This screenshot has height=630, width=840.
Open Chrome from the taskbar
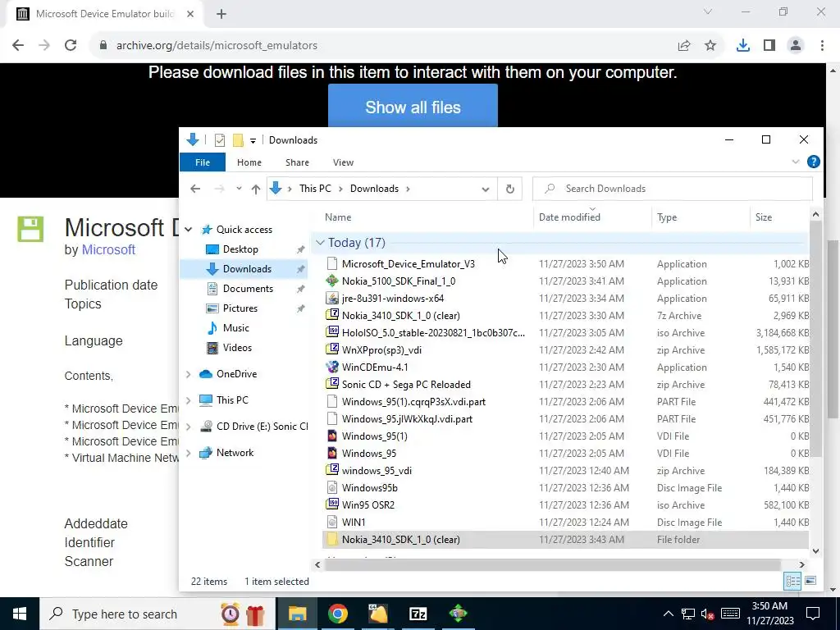point(337,614)
